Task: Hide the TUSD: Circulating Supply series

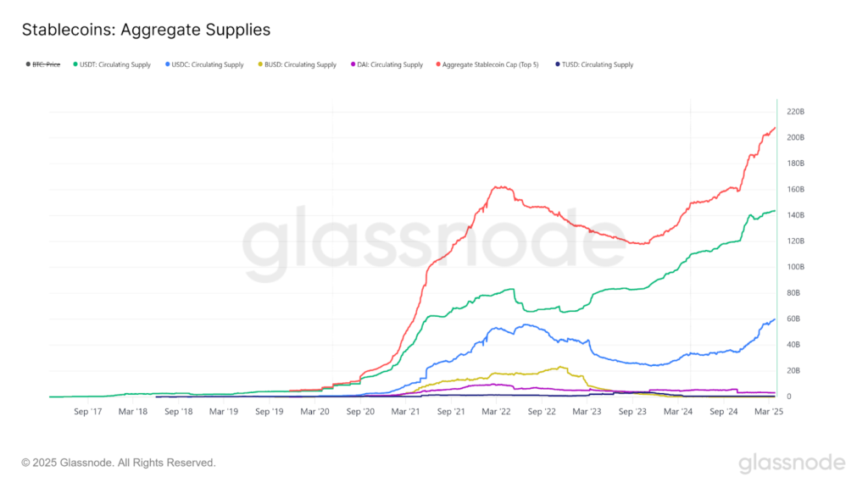Action: pyautogui.click(x=598, y=64)
